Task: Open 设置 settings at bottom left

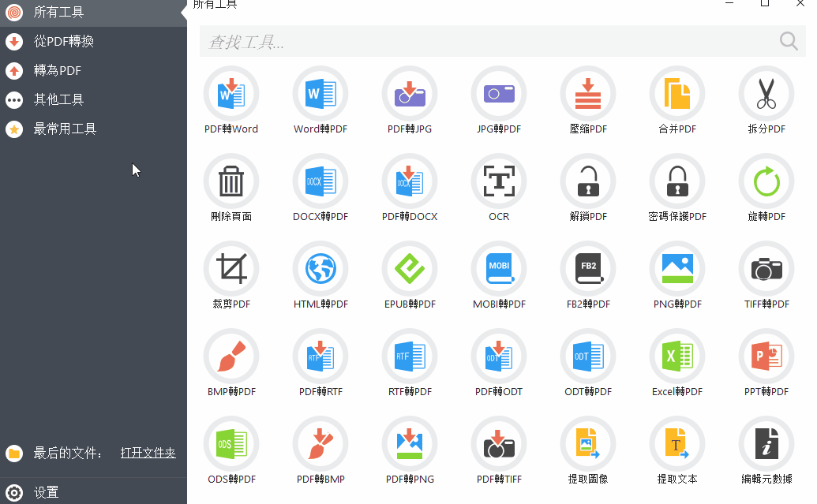Action: (x=46, y=492)
